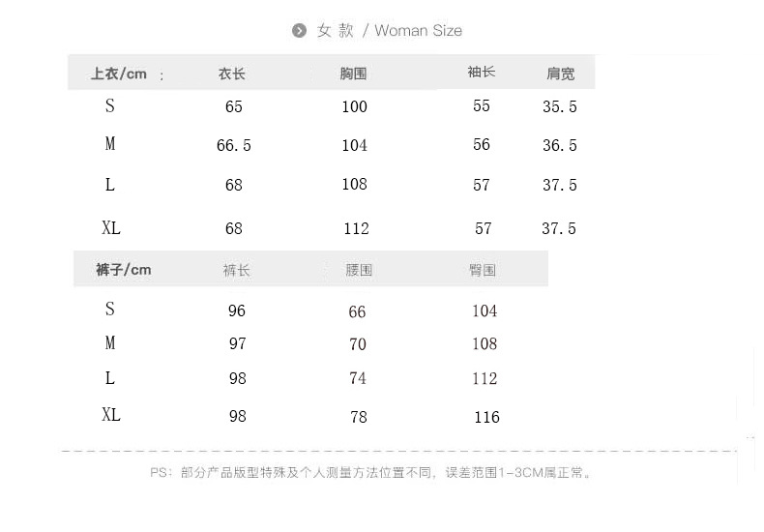Select the 臀围 column header
This screenshot has height=532, width=764.
[483, 271]
